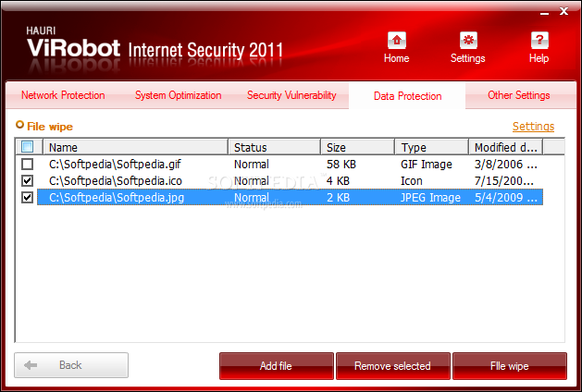Uncheck the Softpedia.jpg file checkbox
Viewport: 582px width, 392px height.
click(28, 197)
